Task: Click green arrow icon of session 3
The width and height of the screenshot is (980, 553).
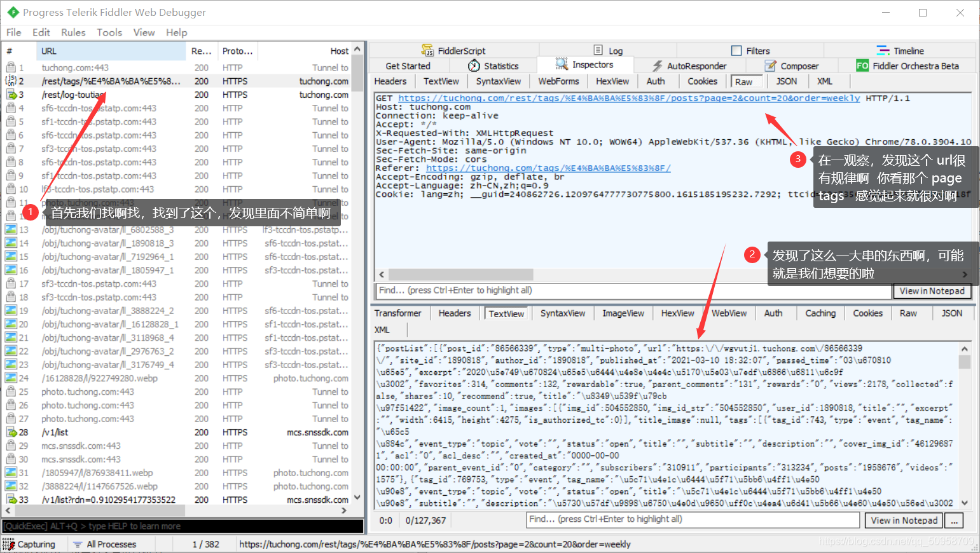Action: 11,94
